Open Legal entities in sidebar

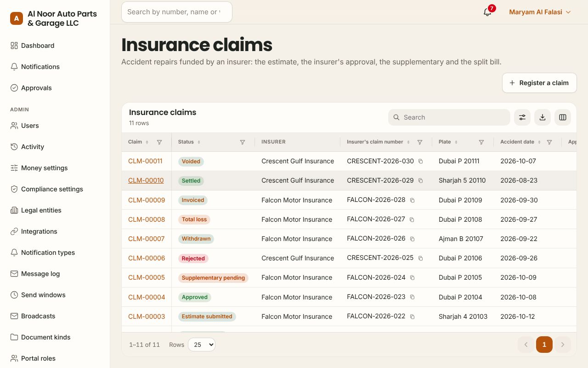coord(55,210)
